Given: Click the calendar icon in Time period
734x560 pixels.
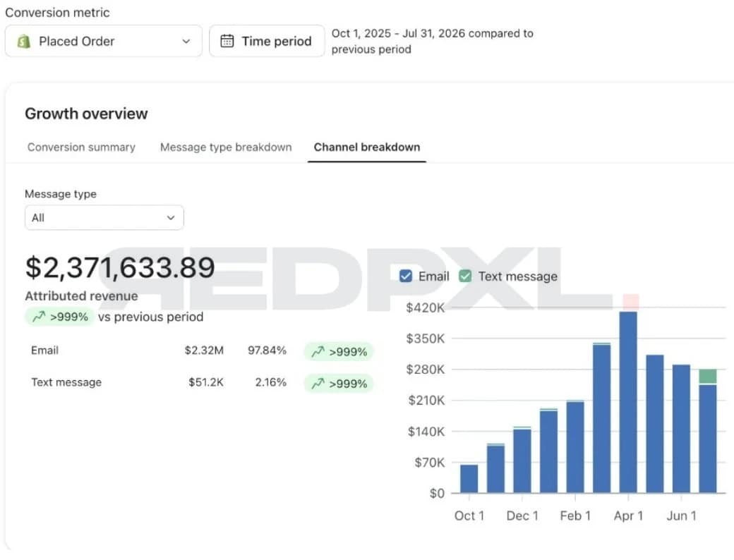Looking at the screenshot, I should pyautogui.click(x=227, y=41).
